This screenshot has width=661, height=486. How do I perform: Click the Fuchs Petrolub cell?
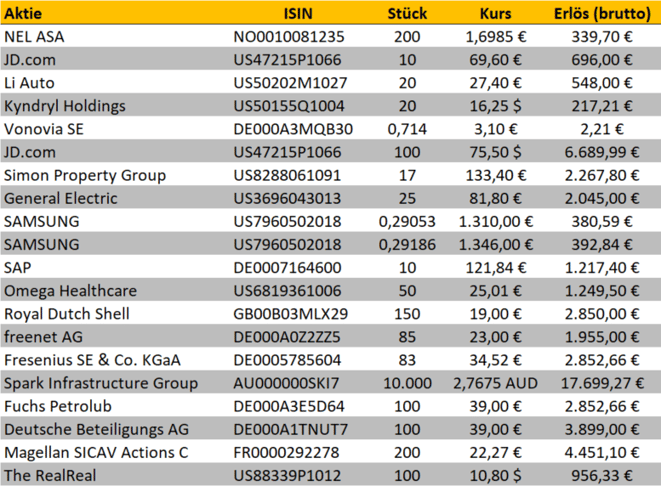pyautogui.click(x=58, y=406)
